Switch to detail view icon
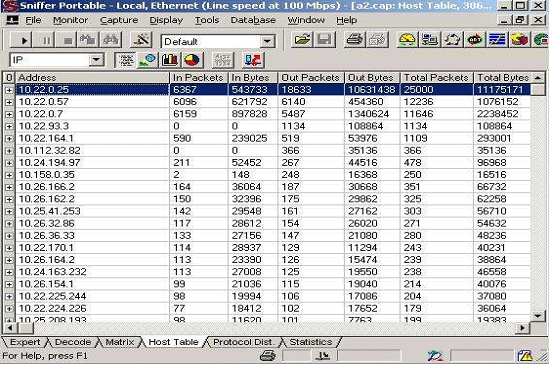The height and width of the screenshot is (365, 549). (x=147, y=60)
